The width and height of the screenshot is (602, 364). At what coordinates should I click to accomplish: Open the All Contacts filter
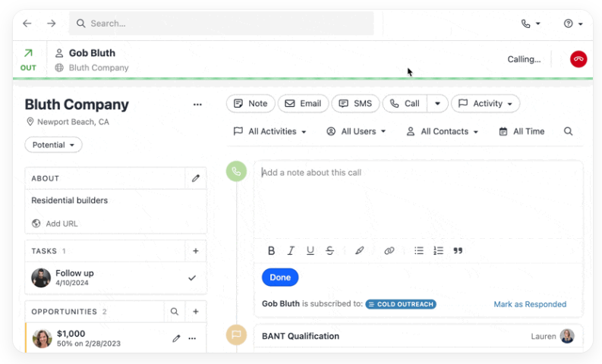coord(442,131)
